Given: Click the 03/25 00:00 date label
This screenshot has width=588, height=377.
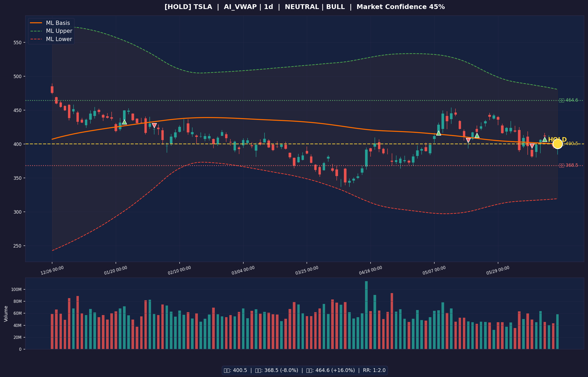Looking at the screenshot, I should point(307,270).
